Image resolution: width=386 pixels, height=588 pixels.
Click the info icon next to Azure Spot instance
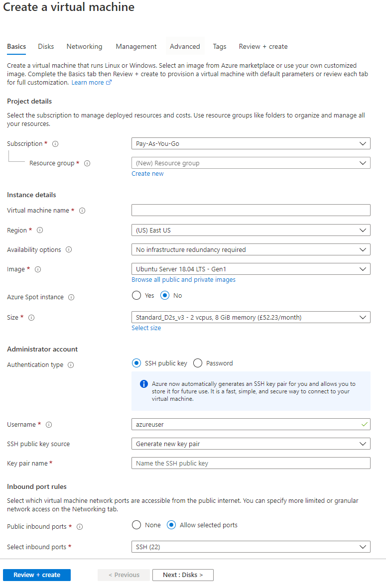point(71,297)
